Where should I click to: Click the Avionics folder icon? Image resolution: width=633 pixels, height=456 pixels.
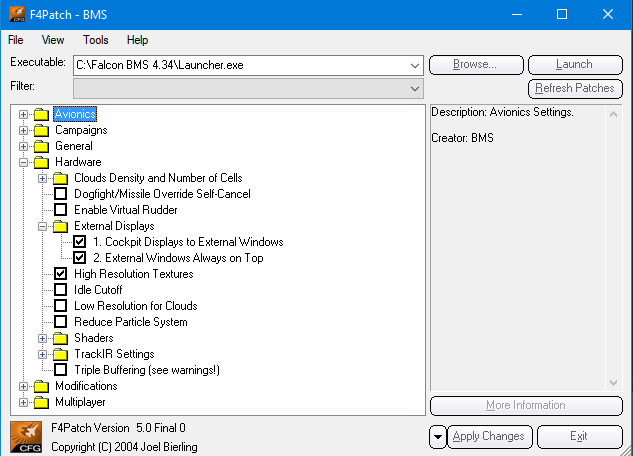41,114
